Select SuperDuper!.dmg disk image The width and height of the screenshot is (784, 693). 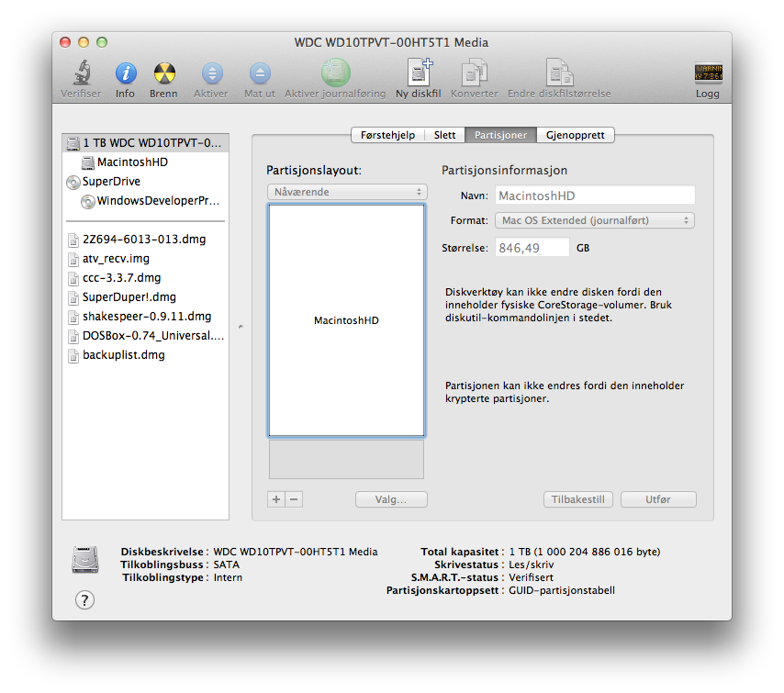pyautogui.click(x=145, y=297)
